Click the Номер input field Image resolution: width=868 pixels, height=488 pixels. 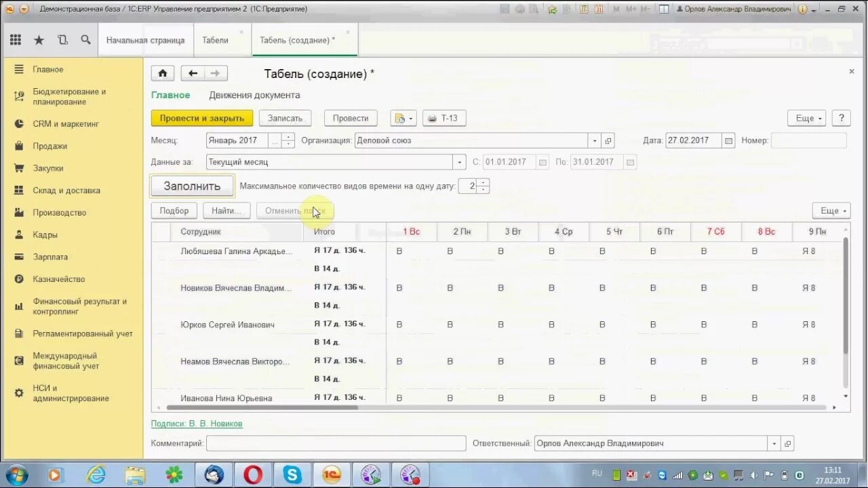[809, 140]
